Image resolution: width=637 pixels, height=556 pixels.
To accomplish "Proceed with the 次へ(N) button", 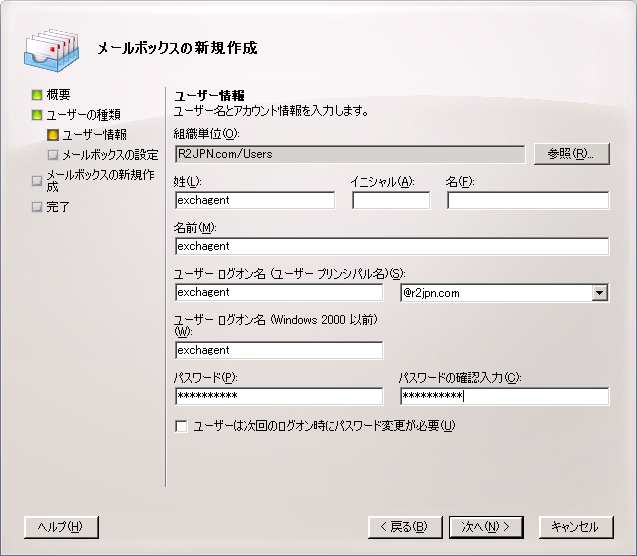I will (486, 527).
